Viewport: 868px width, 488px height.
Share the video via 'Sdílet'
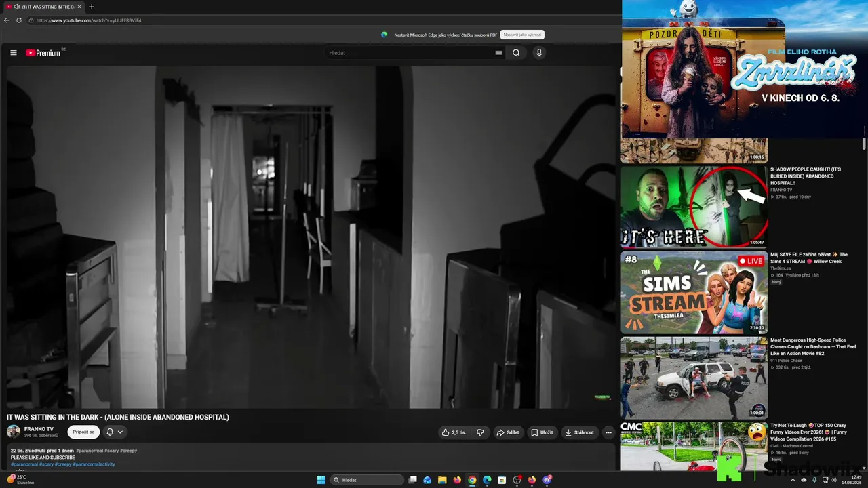pyautogui.click(x=508, y=432)
